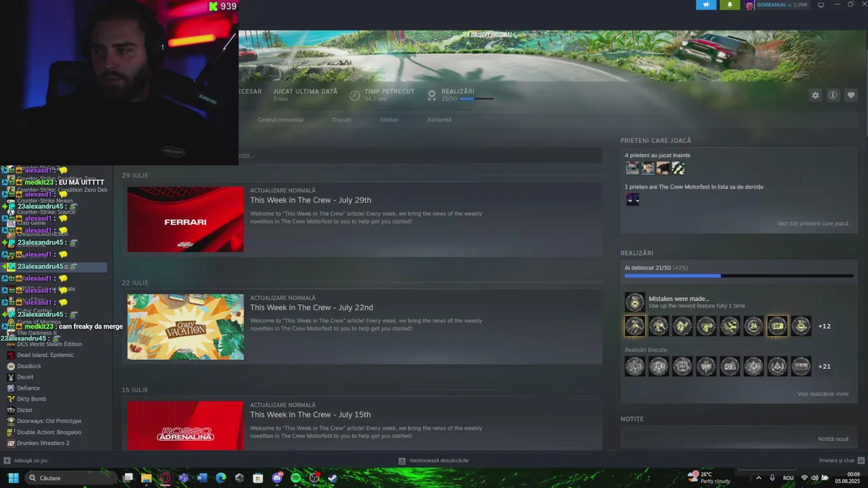Add game to favorites heart icon
Image resolution: width=868 pixels, height=488 pixels.
[x=851, y=96]
